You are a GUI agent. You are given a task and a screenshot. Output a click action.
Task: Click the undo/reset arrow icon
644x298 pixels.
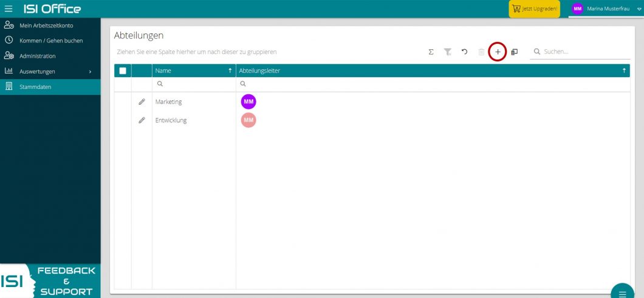tap(465, 52)
